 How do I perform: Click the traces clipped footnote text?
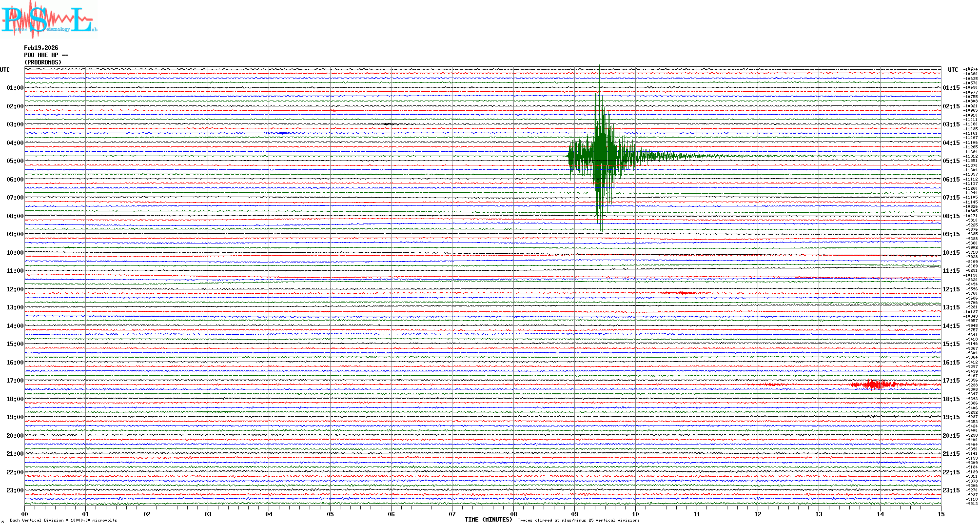[x=578, y=521]
